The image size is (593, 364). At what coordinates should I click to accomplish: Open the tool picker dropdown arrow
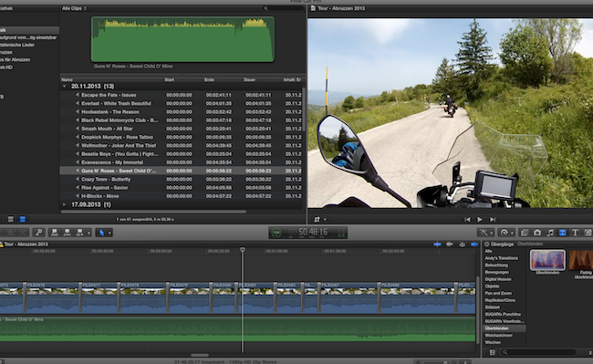coord(109,233)
